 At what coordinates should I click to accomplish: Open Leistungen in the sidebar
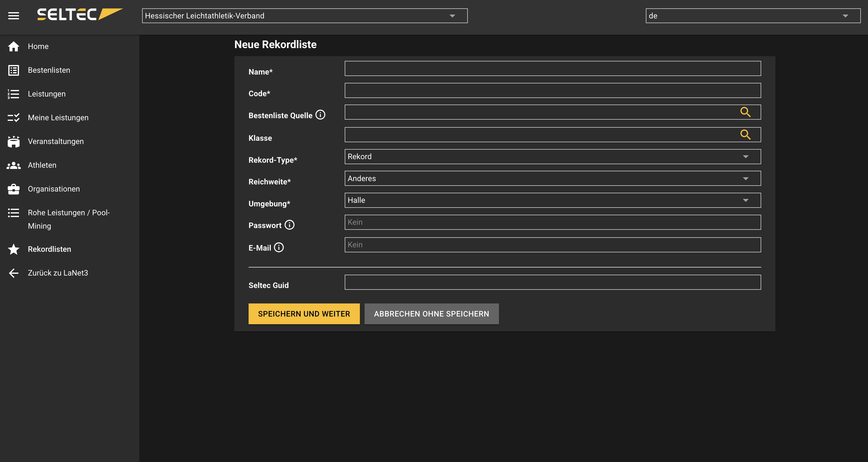tap(69, 94)
